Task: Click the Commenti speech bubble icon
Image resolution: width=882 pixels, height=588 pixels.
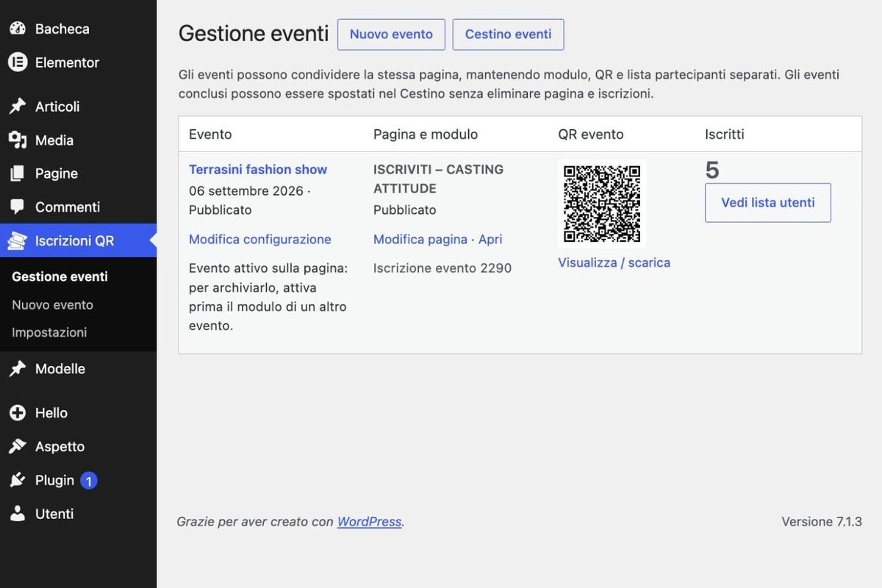Action: (18, 207)
